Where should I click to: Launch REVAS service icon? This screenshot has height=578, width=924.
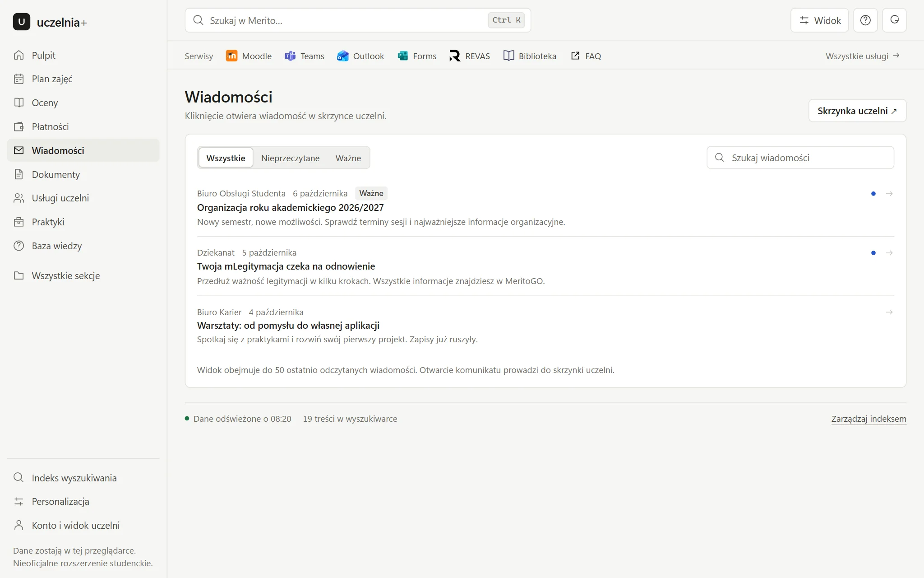point(455,56)
